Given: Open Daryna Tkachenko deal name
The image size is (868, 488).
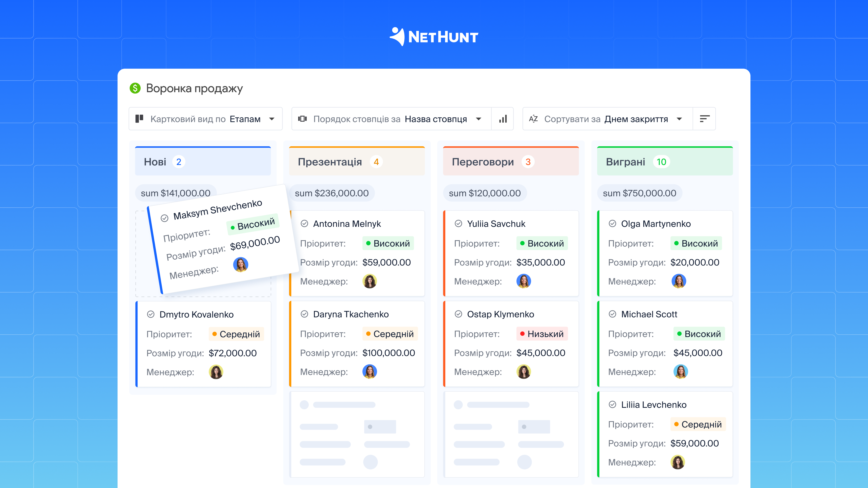Looking at the screenshot, I should point(351,314).
